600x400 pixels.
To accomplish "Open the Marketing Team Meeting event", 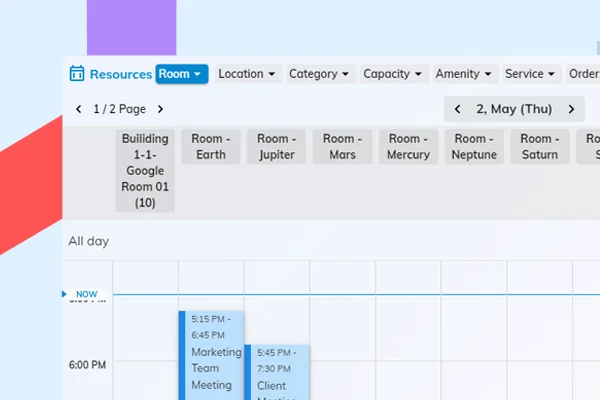I will [215, 360].
